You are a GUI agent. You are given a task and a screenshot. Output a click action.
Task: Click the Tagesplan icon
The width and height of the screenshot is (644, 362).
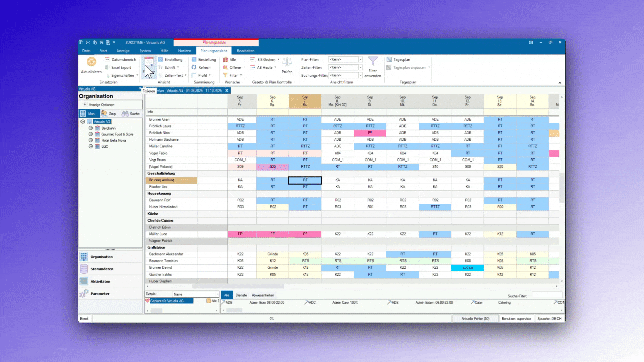pos(389,60)
